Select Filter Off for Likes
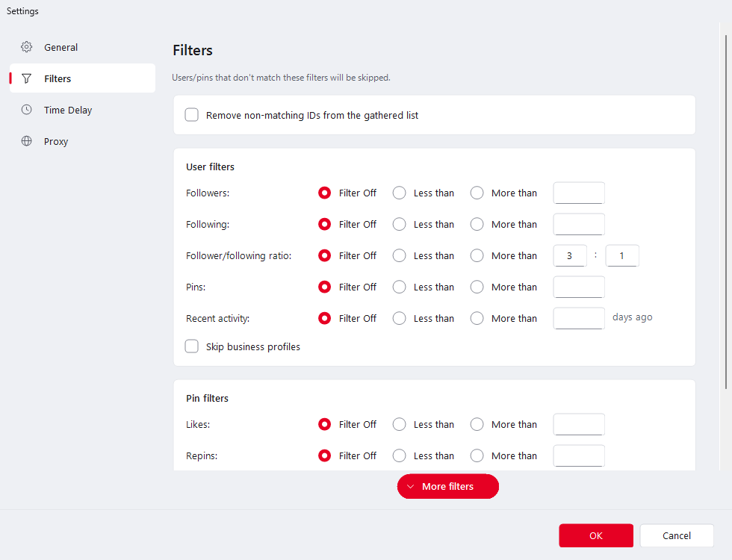 click(x=324, y=424)
